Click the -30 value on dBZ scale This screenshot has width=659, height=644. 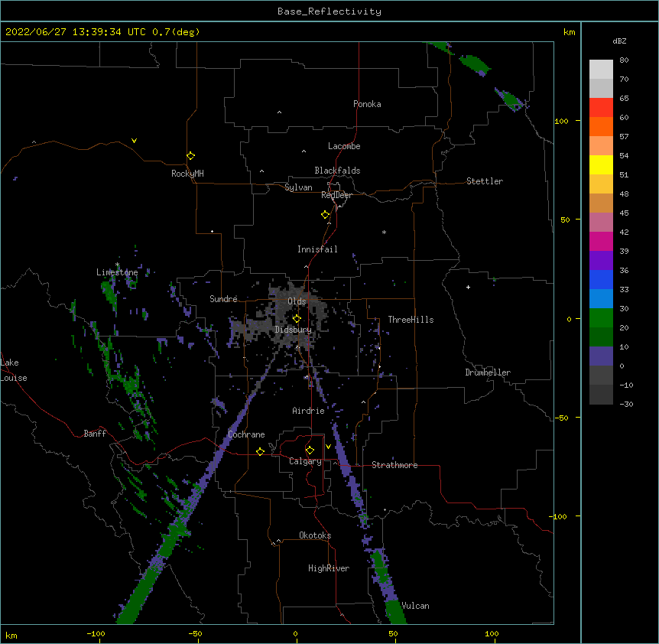(626, 405)
